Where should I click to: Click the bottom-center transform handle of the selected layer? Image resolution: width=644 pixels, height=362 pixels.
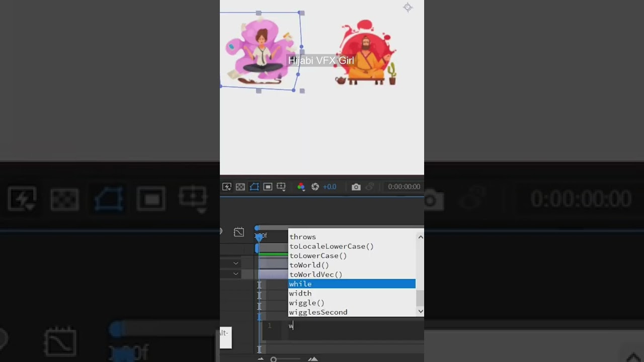pyautogui.click(x=259, y=90)
